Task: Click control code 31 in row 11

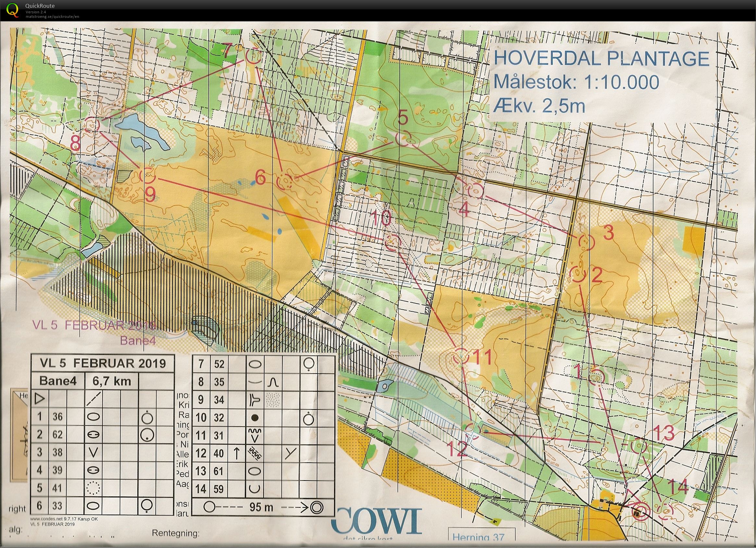Action: coord(219,435)
